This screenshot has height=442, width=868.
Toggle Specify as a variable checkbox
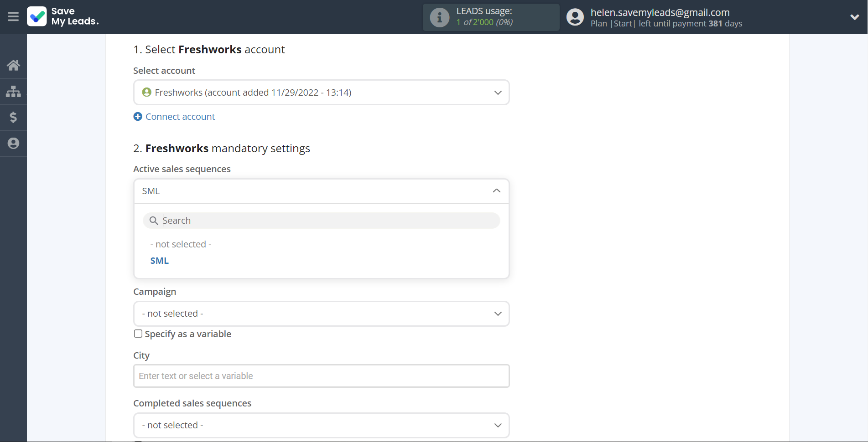click(x=138, y=334)
